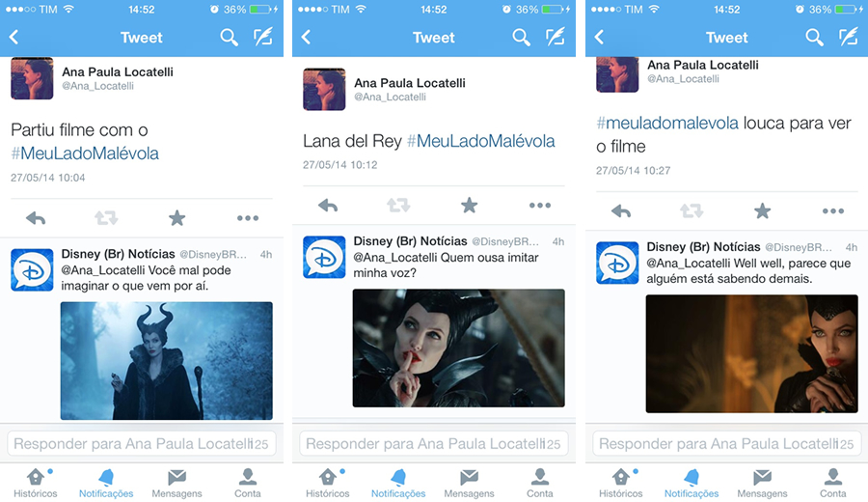Open Maleficent forest image in 'Você mal pode' reply
868x502 pixels.
[166, 361]
